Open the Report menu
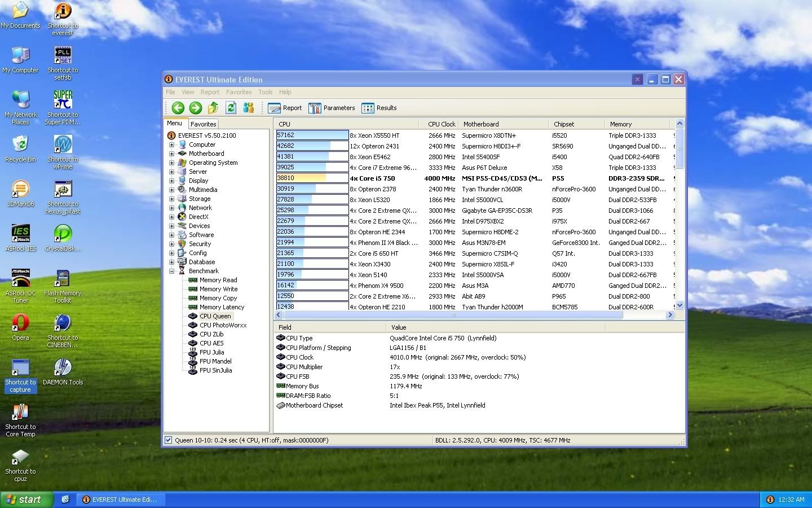This screenshot has width=812, height=508. tap(210, 92)
